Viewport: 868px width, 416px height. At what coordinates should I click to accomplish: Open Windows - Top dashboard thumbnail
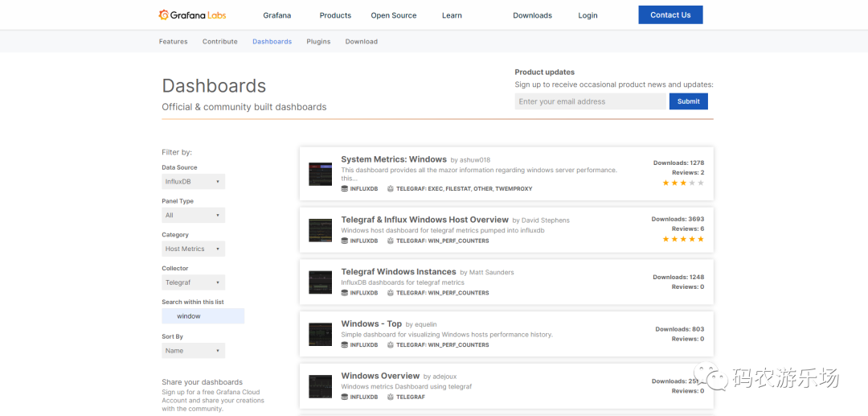click(x=320, y=335)
